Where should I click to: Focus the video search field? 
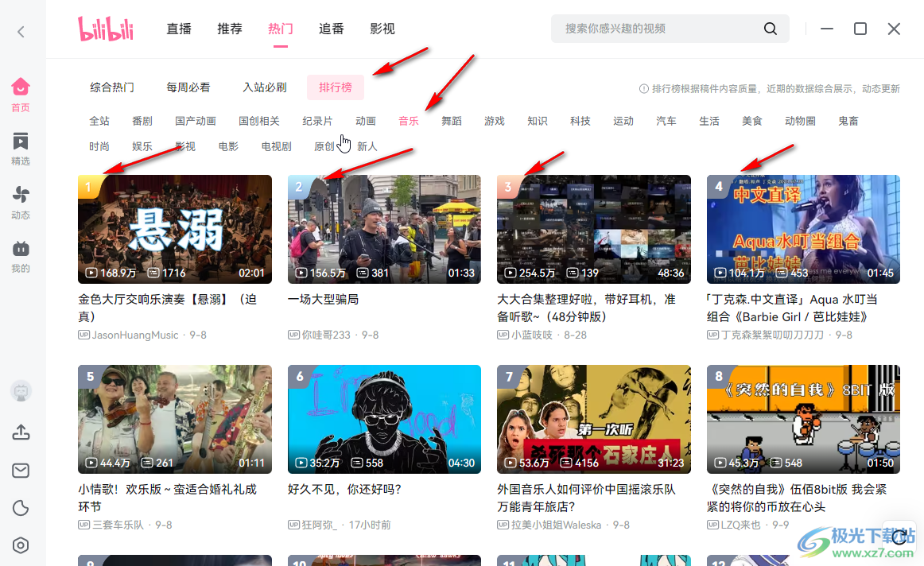point(670,29)
